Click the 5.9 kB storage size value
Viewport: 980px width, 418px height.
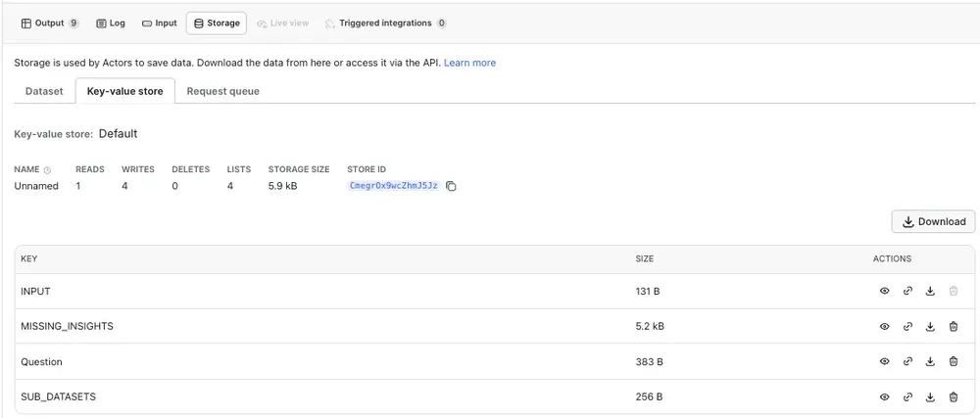[x=282, y=186]
